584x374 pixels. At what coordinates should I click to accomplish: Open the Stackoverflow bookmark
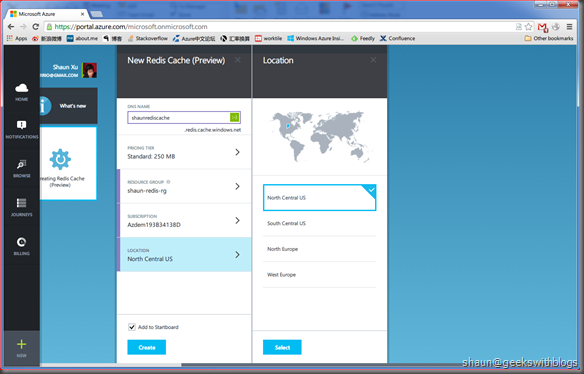click(x=147, y=38)
